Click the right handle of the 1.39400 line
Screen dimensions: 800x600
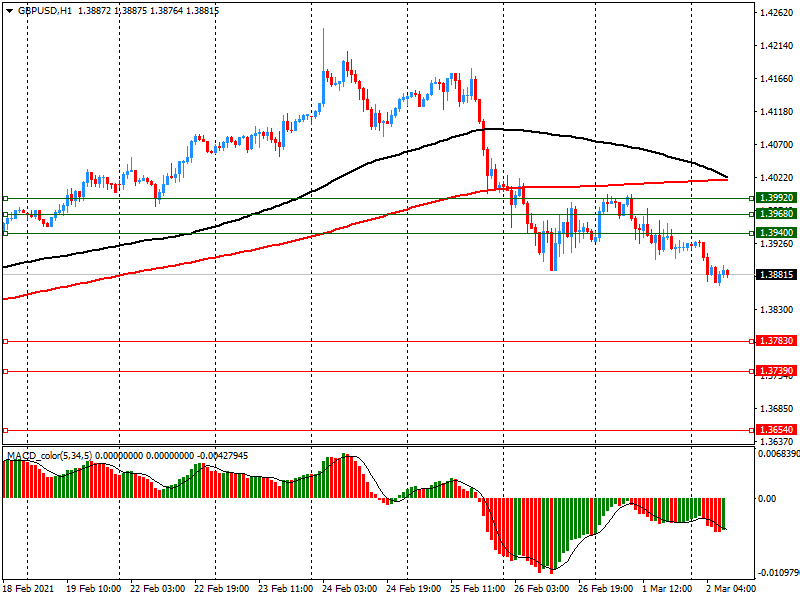click(x=752, y=233)
